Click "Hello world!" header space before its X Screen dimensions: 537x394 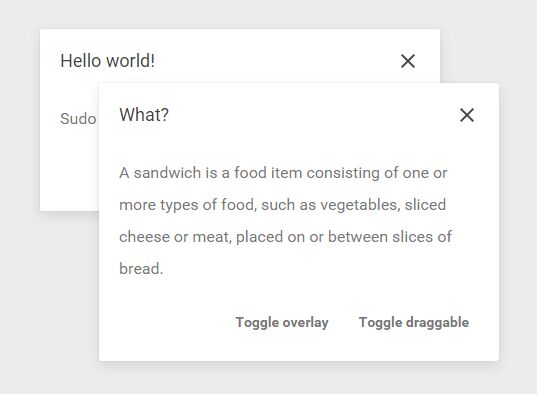click(274, 61)
